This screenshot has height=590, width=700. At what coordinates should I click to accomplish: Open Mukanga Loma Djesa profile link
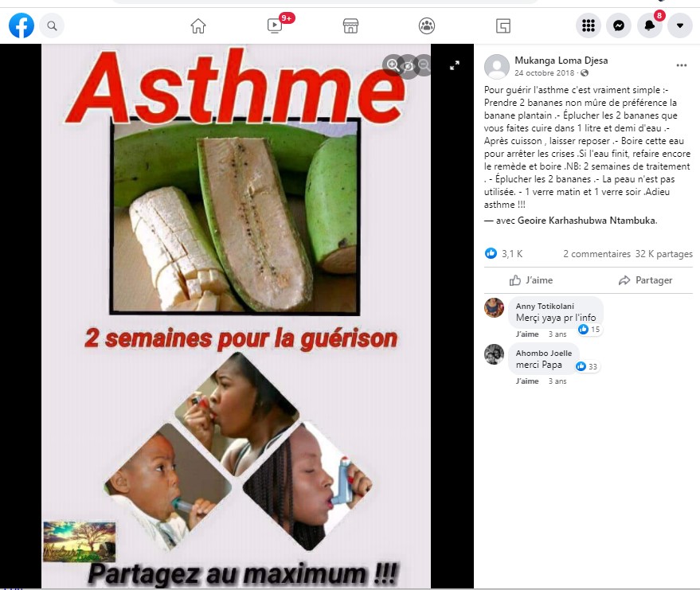pos(561,61)
